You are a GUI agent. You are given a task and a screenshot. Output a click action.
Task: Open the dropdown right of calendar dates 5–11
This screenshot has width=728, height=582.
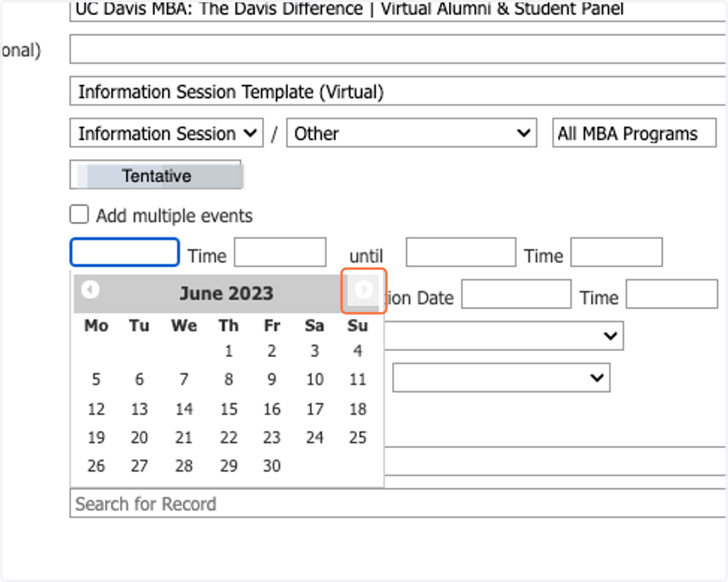click(501, 378)
